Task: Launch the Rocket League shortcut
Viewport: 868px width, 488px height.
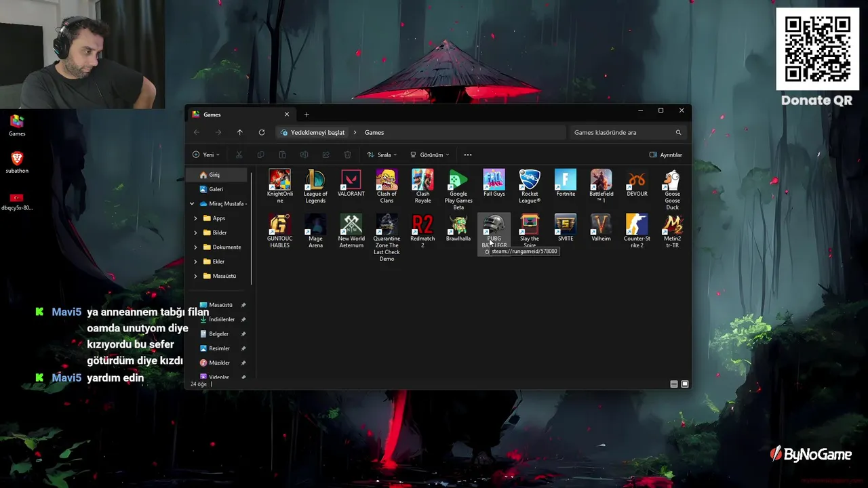Action: click(x=530, y=186)
